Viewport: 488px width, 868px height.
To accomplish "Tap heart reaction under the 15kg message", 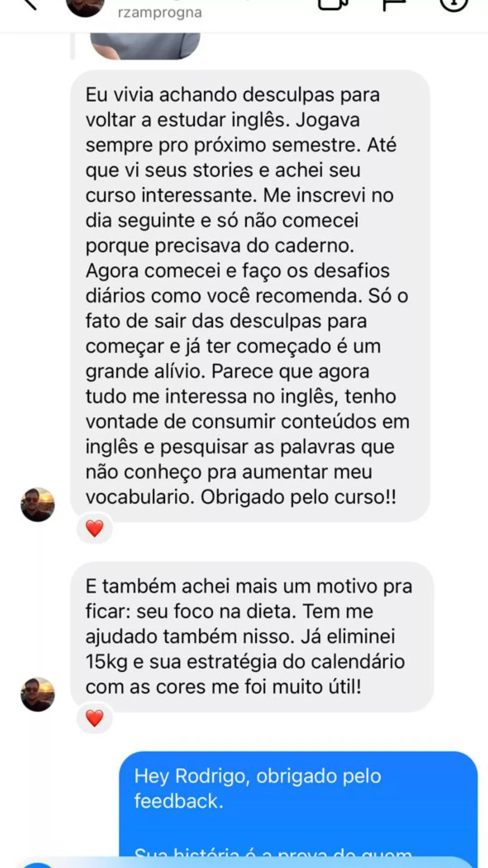I will (94, 718).
